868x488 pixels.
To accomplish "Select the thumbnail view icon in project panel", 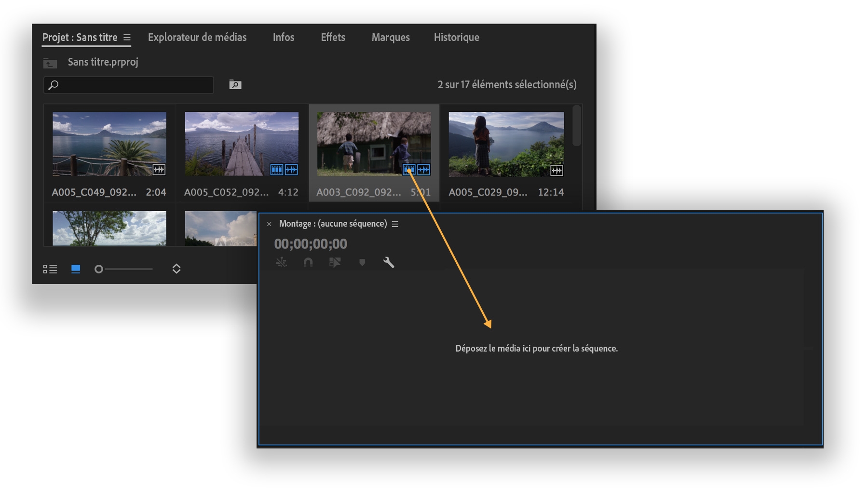I will tap(76, 269).
